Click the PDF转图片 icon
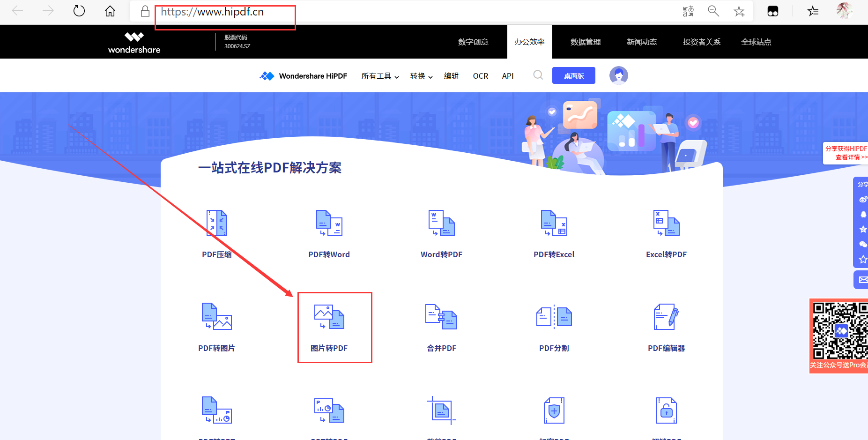 pyautogui.click(x=216, y=317)
